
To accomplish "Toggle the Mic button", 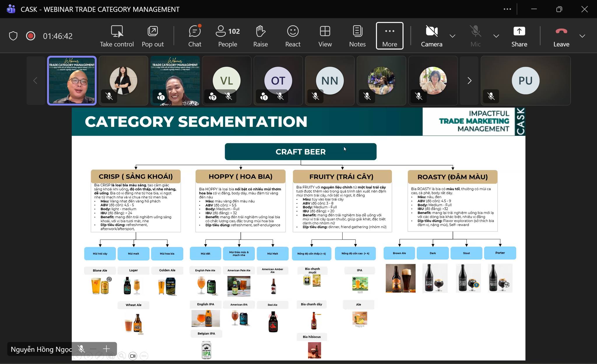I will pyautogui.click(x=475, y=36).
